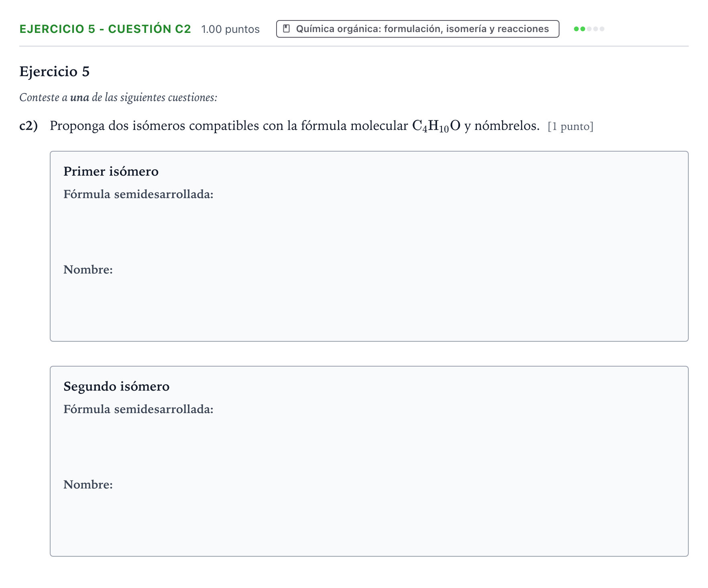The image size is (708, 588).
Task: Click the C4H10O molecular formula
Action: (436, 126)
